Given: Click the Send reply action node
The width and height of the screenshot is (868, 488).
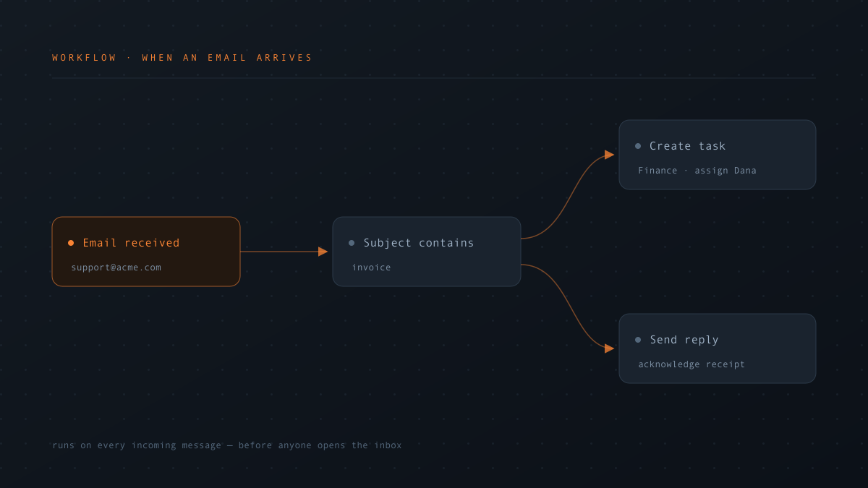Looking at the screenshot, I should [x=718, y=348].
